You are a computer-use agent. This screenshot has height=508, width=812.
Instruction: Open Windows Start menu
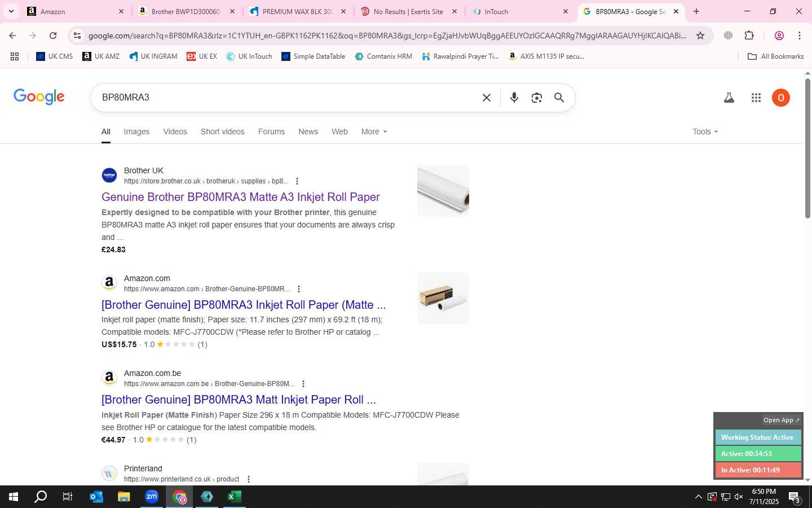[14, 497]
